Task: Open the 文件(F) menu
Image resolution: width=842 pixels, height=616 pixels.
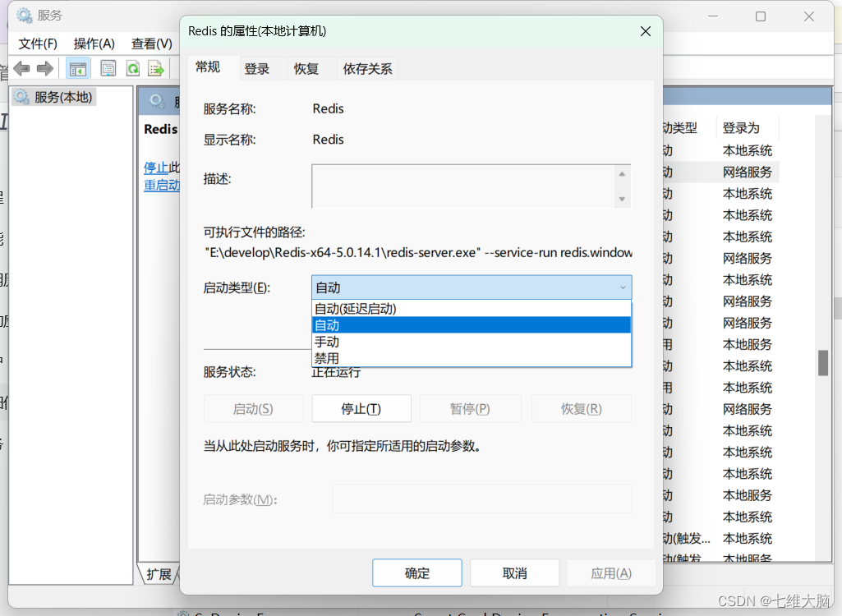Action: pos(38,44)
